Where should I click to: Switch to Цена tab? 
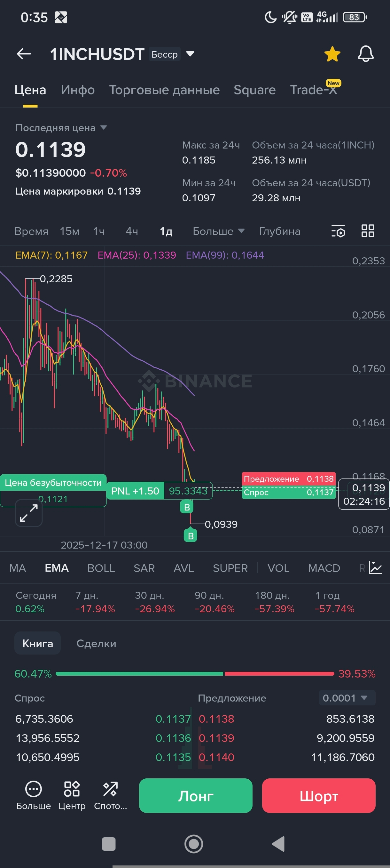pyautogui.click(x=30, y=90)
